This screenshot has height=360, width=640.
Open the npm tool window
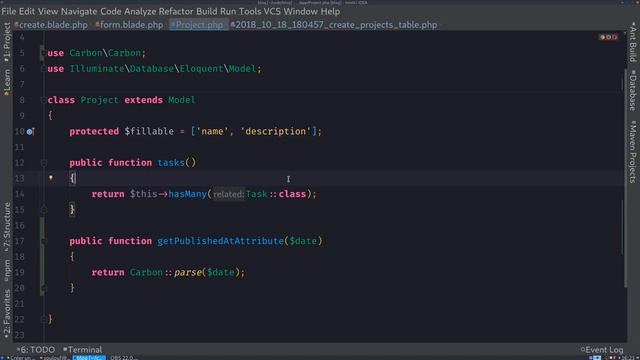click(7, 271)
